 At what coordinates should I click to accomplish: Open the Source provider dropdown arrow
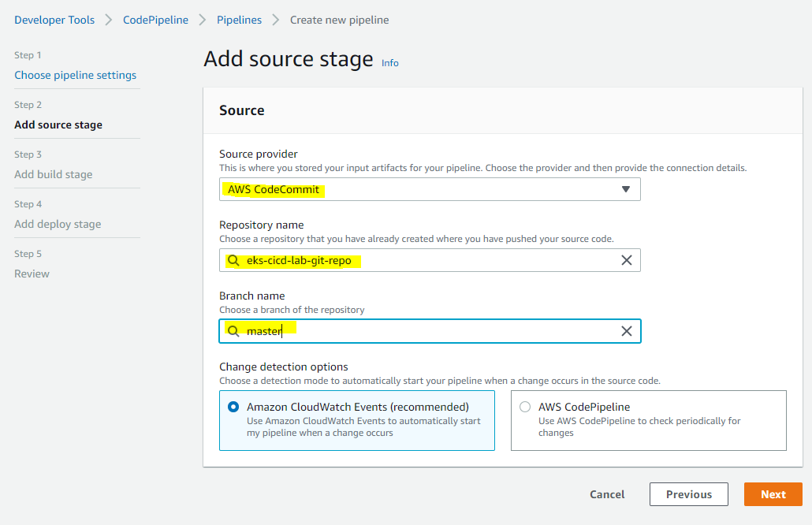coord(626,189)
